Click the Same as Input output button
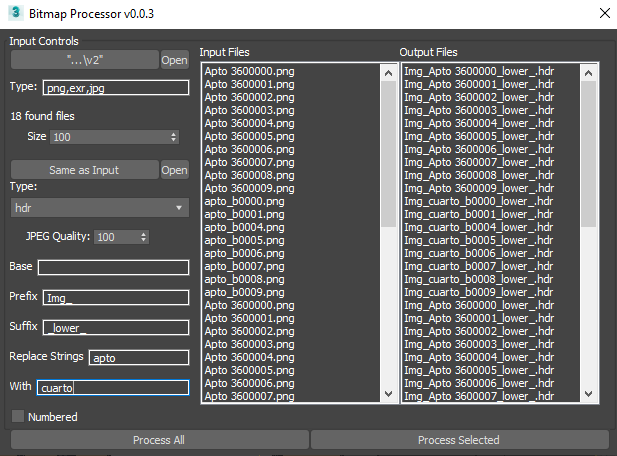Viewport: 617px width, 456px height. coord(85,170)
